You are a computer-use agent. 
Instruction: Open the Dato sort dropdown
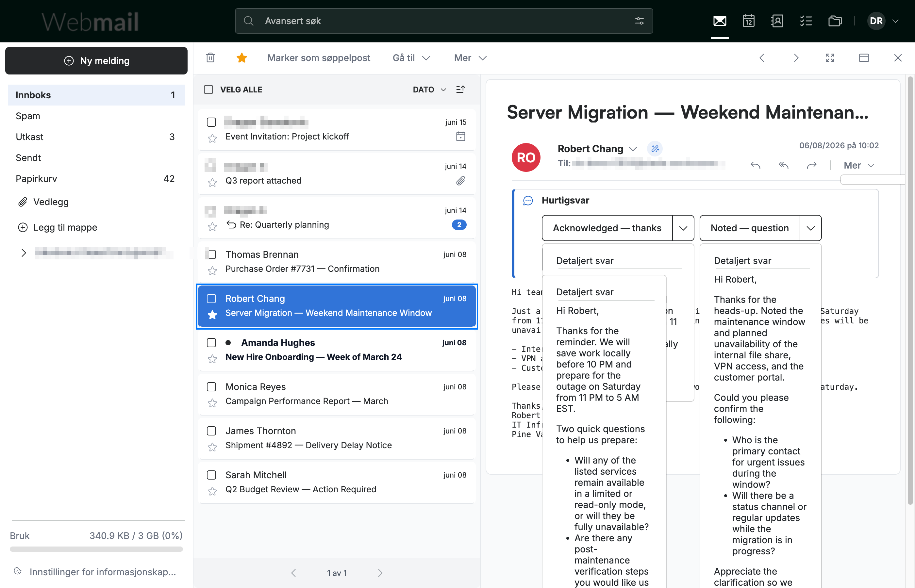coord(429,90)
